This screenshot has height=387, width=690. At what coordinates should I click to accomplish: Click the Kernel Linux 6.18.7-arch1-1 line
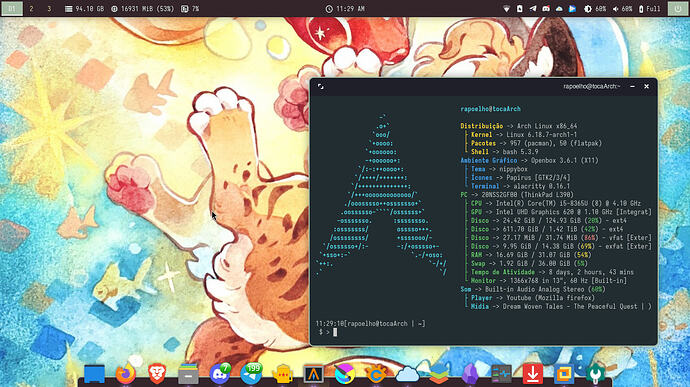[524, 135]
